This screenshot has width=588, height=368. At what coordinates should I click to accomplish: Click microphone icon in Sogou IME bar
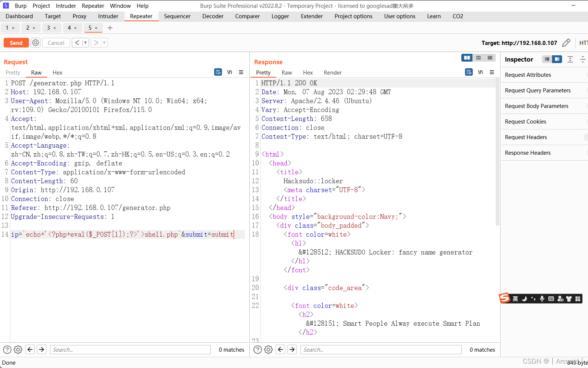click(x=542, y=299)
